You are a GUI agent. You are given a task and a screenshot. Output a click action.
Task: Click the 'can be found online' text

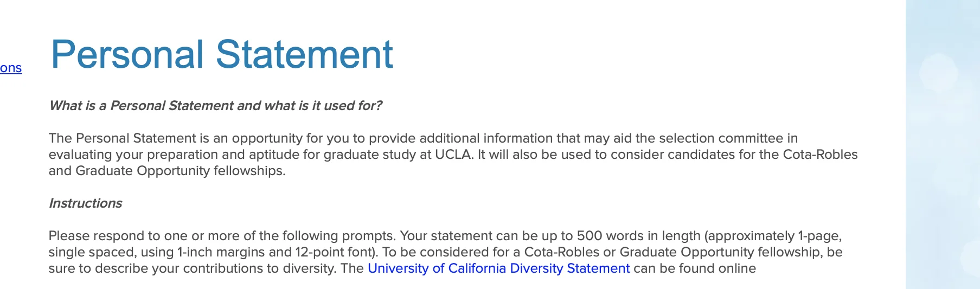694,268
